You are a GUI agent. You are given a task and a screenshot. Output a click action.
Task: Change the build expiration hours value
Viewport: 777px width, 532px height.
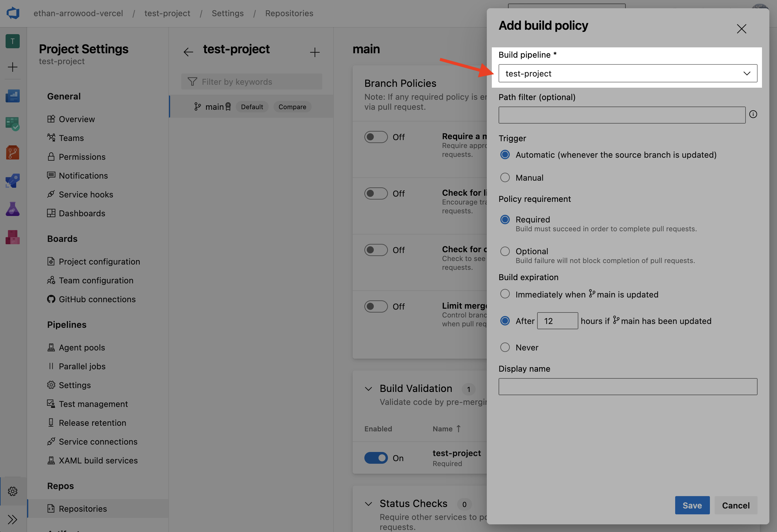click(x=557, y=320)
